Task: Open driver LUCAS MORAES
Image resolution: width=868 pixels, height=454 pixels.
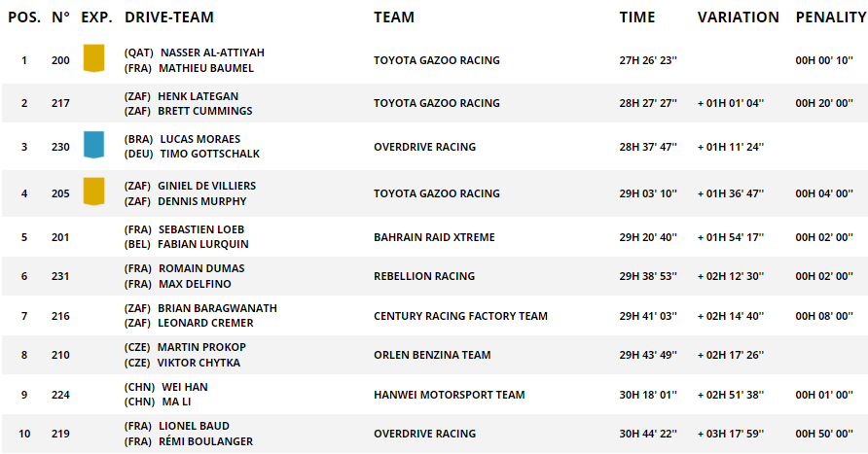Action: [x=199, y=139]
